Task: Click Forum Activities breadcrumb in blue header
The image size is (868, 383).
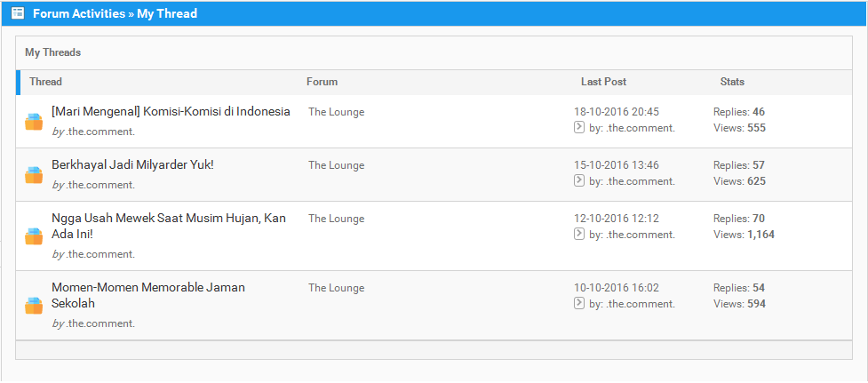Action: [x=79, y=14]
